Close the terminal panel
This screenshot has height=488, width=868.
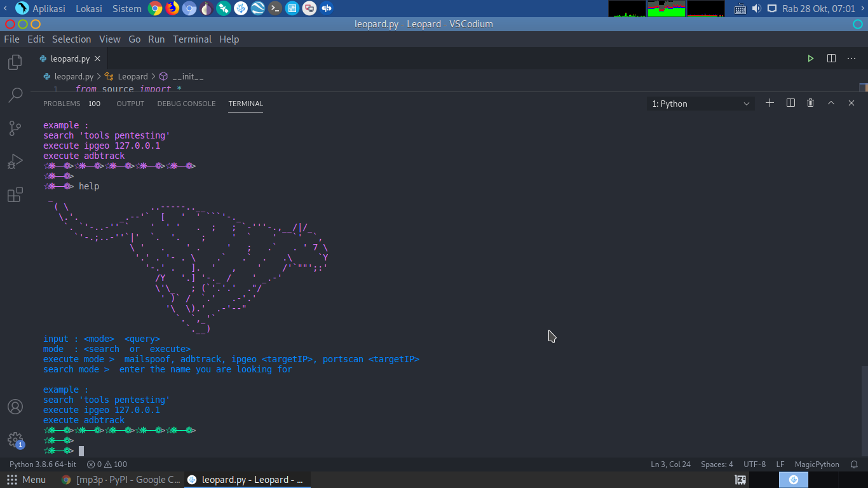pos(851,103)
